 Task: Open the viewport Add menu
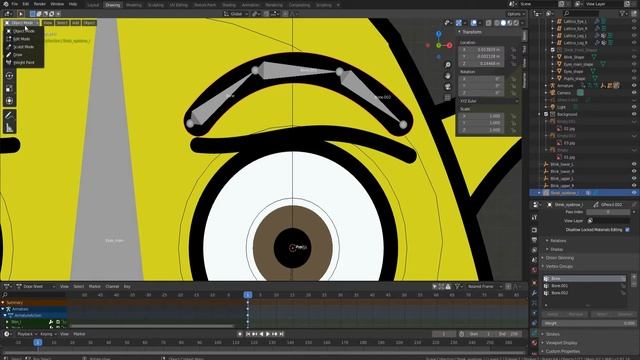[x=76, y=23]
